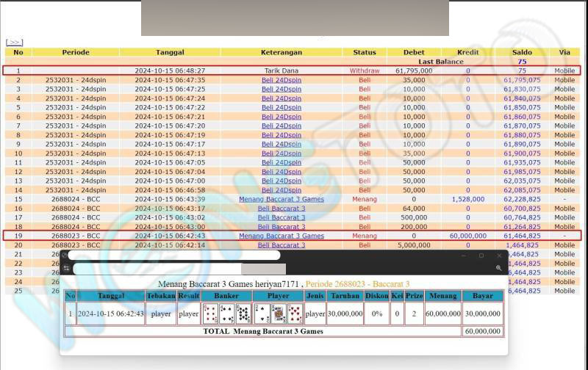
Task: Open Beli 24Dspin link in row 2
Action: click(281, 80)
